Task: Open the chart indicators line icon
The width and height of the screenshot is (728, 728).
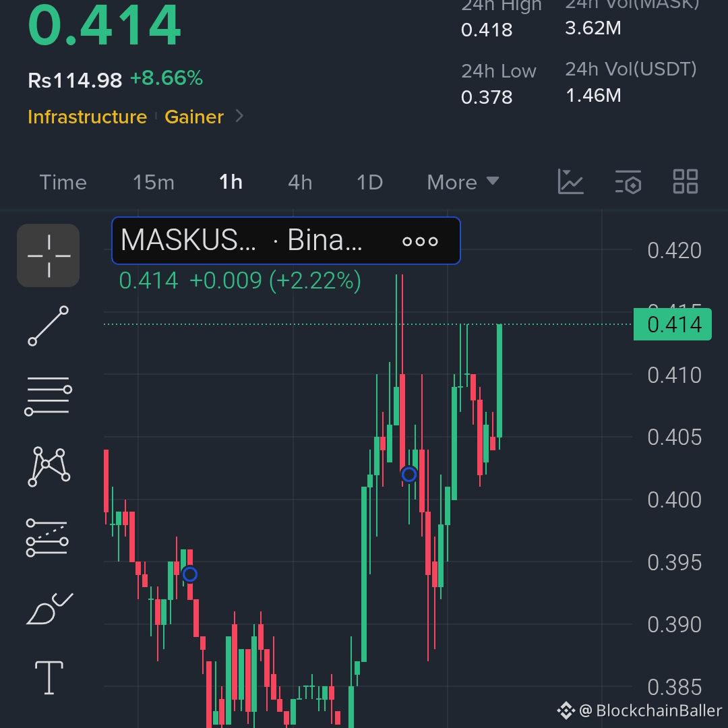Action: click(570, 181)
